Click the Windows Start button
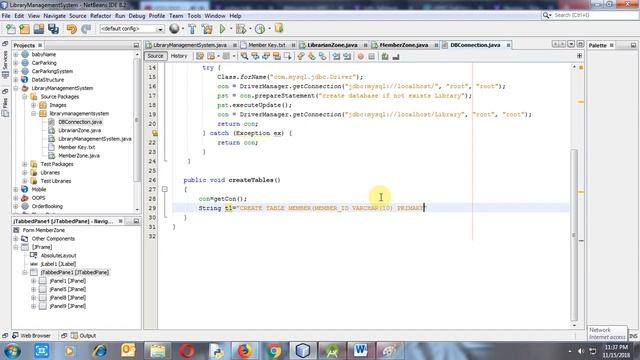 (x=12, y=351)
